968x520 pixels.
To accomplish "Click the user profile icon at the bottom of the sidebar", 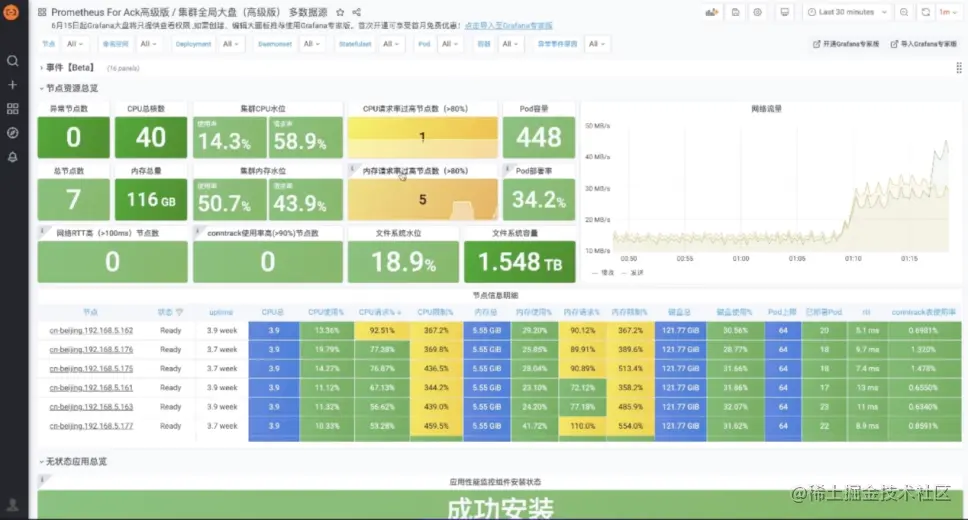I will click(12, 505).
